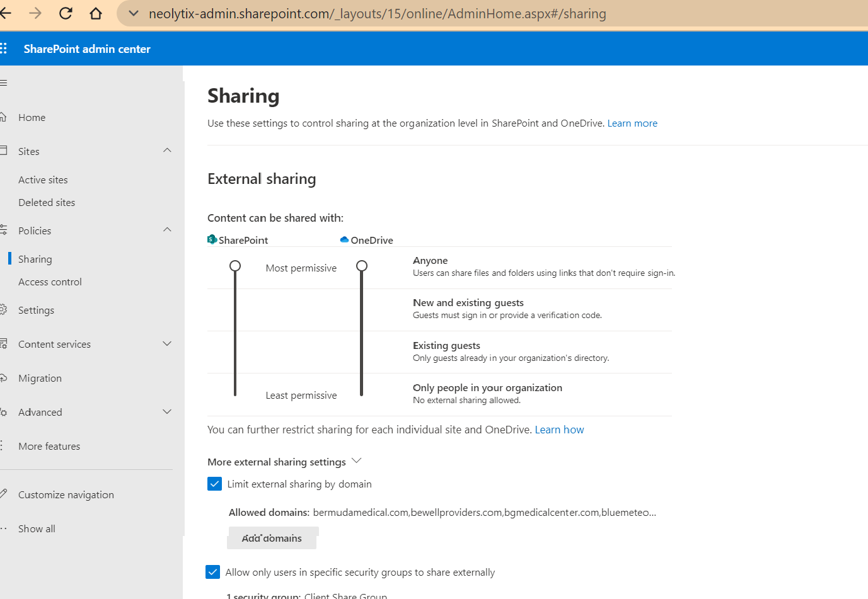Screen dimensions: 868x599
Task: Click the SharePoint admin center title
Action: pyautogui.click(x=87, y=49)
